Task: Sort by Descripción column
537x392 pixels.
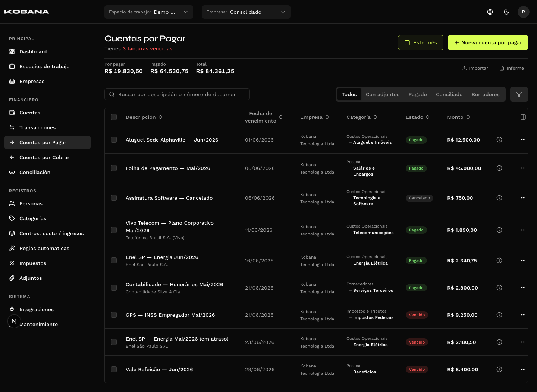Action: (144, 117)
